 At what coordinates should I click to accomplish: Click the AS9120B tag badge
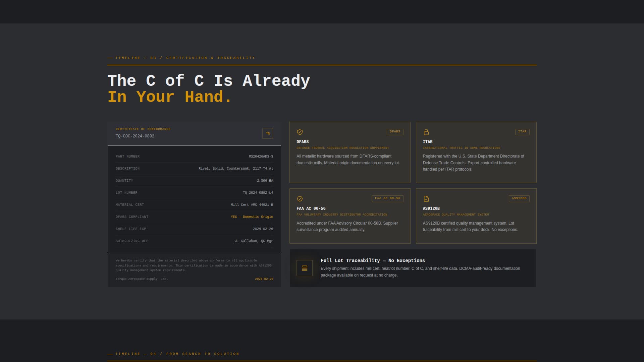click(x=519, y=198)
